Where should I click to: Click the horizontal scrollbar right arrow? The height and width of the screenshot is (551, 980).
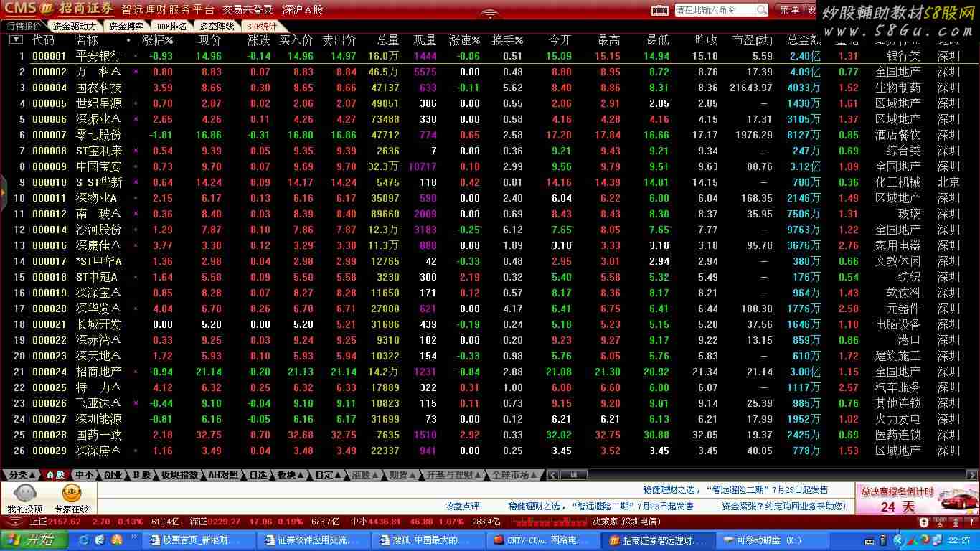pyautogui.click(x=972, y=475)
